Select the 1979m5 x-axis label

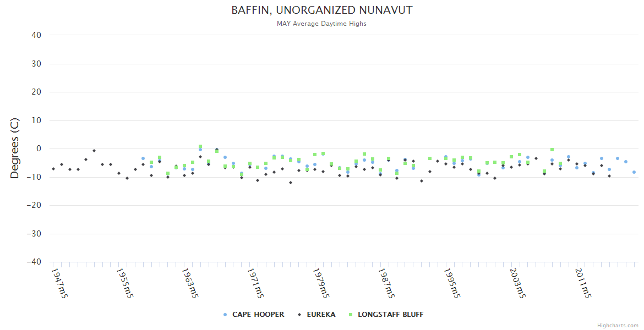pos(321,283)
